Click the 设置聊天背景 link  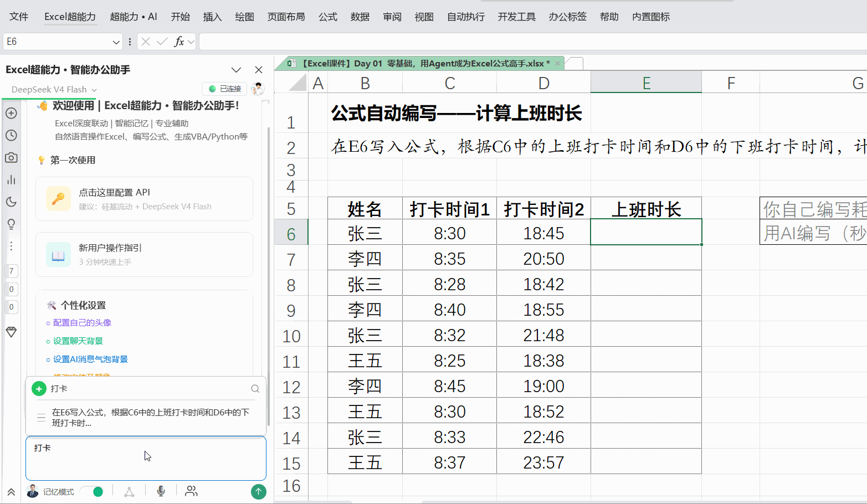tap(78, 341)
